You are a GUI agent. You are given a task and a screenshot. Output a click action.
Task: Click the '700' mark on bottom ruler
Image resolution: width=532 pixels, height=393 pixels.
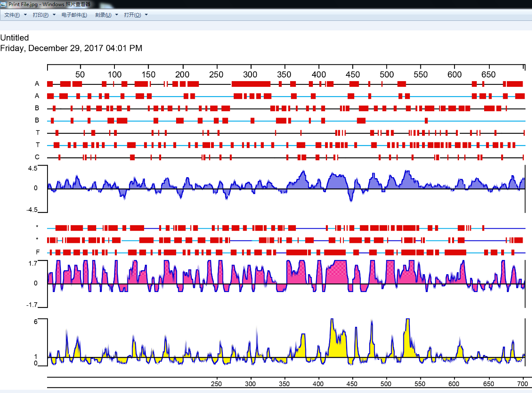click(x=523, y=384)
